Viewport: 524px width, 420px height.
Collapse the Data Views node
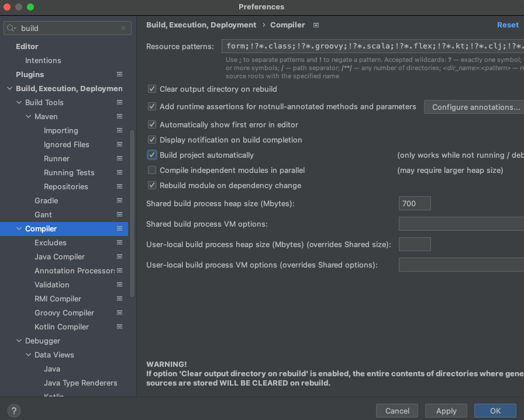click(x=27, y=355)
